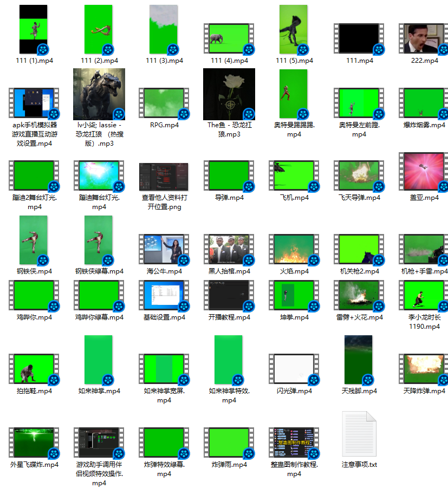
Task: Select 天残脚.mp4 file icon
Action: click(358, 360)
